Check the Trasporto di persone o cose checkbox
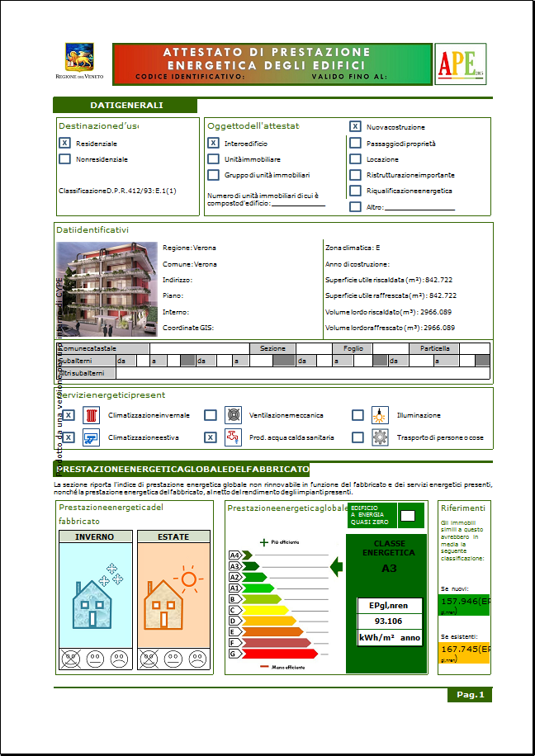535x756 pixels. [x=357, y=437]
